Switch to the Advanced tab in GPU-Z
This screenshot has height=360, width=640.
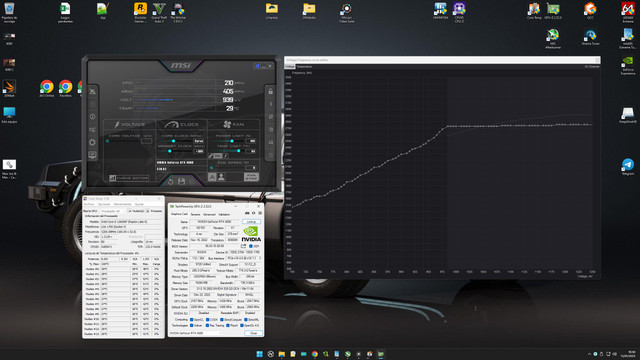coord(209,214)
